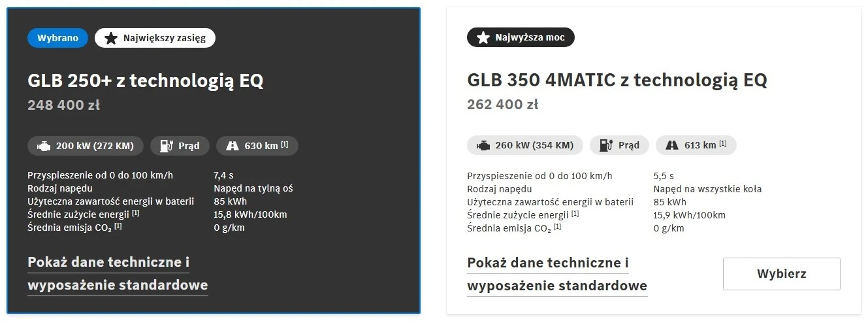Click footnote beside Średnie zużycie energii in GLB 350 card

(575, 213)
